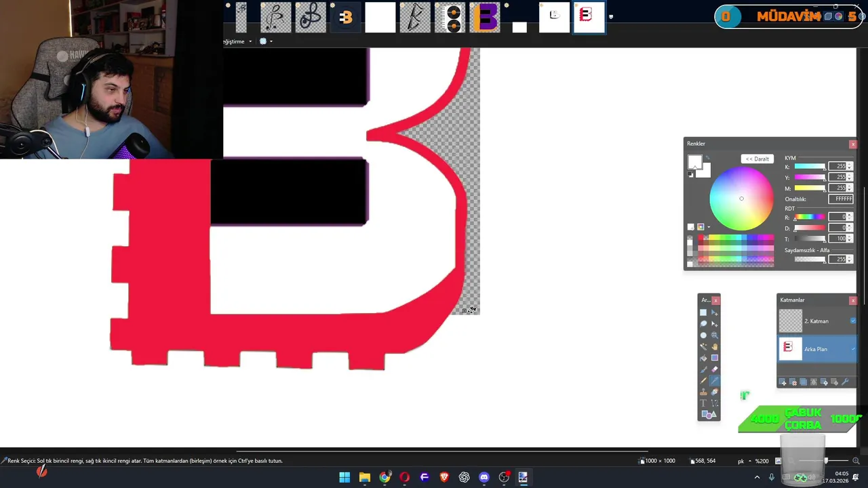Merge layer down in Katmanlar panel
Viewport: 868px width, 488px height.
[814, 382]
